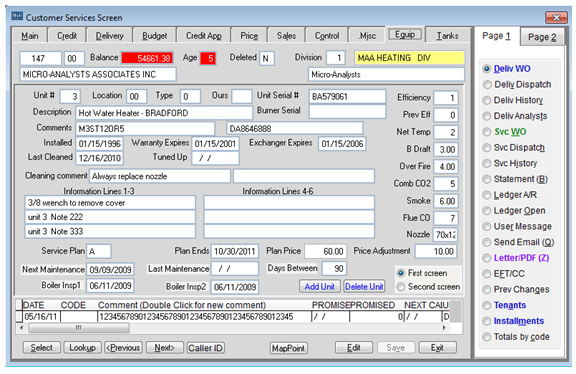Screen dimensions: 576x374
Task: Close the Customer Services Screen window
Action: [x=556, y=17]
